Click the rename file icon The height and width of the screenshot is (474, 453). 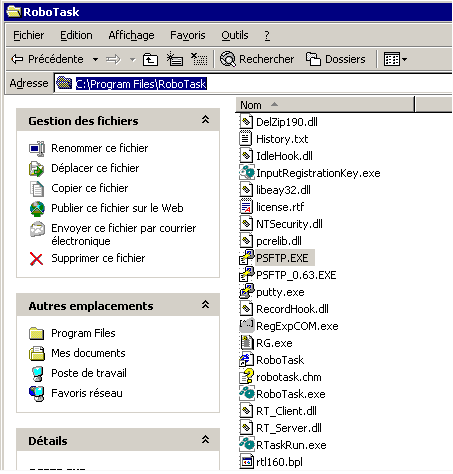tap(37, 149)
